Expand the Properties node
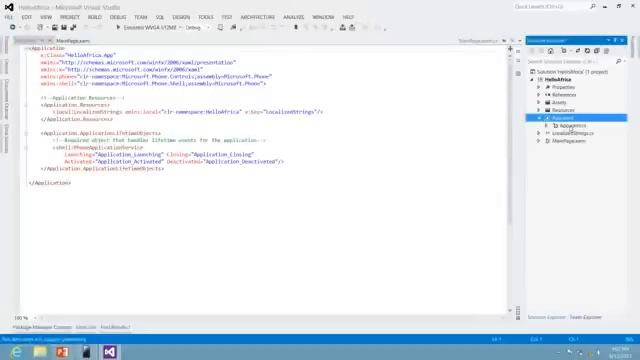640x360 pixels. pos(539,87)
